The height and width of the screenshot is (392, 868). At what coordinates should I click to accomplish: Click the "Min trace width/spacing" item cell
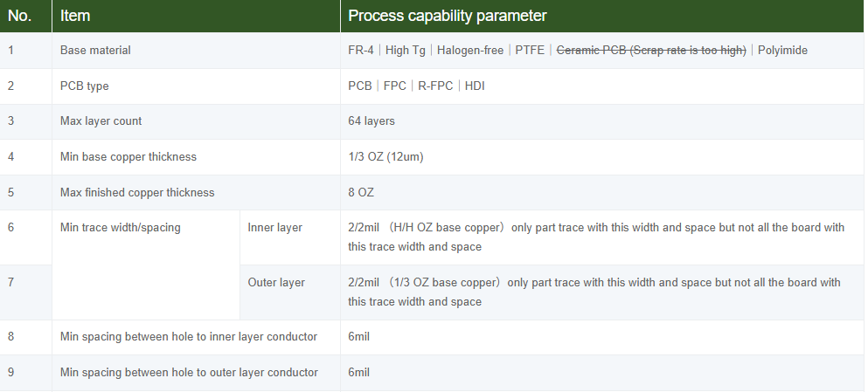tap(121, 228)
